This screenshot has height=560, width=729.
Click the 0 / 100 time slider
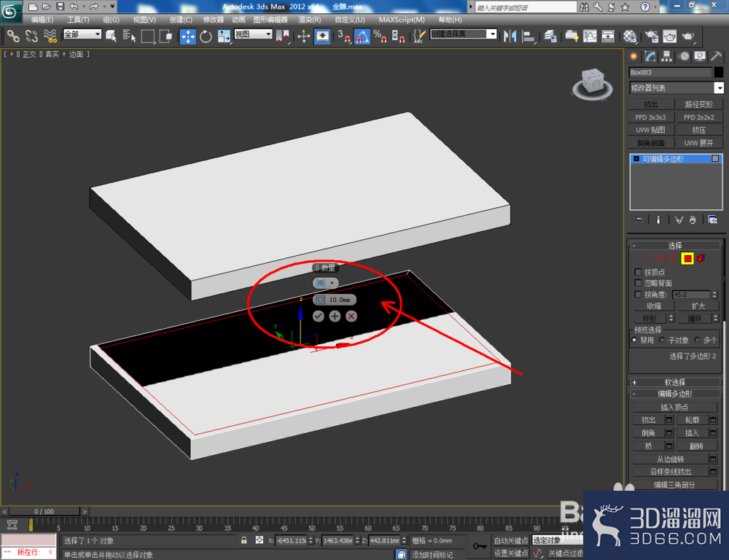[44, 511]
